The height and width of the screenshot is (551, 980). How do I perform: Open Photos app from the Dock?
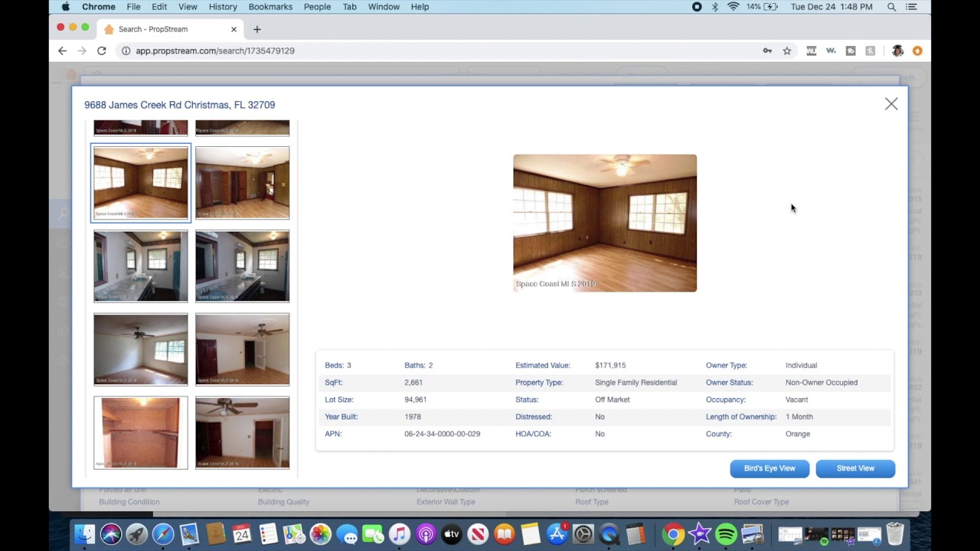pyautogui.click(x=321, y=533)
